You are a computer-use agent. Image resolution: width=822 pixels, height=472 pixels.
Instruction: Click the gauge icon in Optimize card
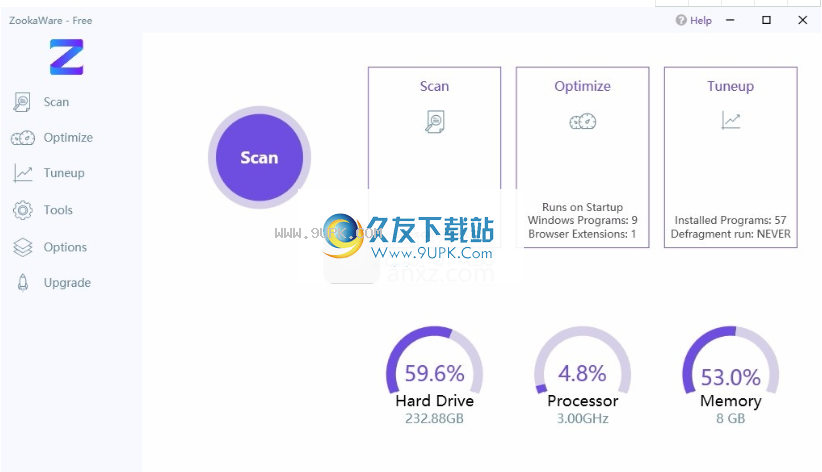583,122
